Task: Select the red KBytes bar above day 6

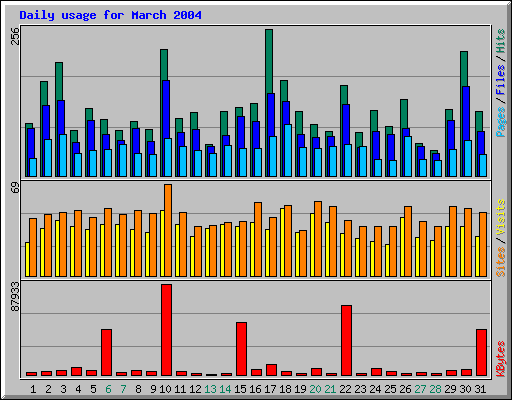Action: coord(107,353)
